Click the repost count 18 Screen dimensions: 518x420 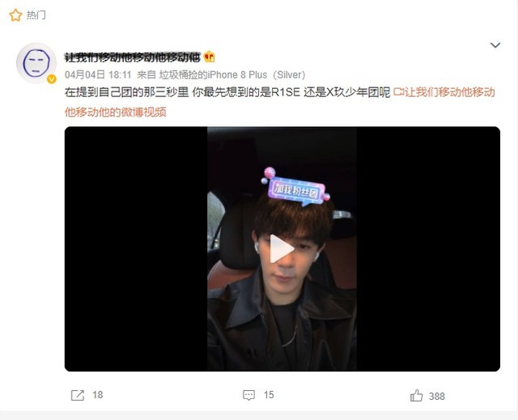pyautogui.click(x=97, y=395)
